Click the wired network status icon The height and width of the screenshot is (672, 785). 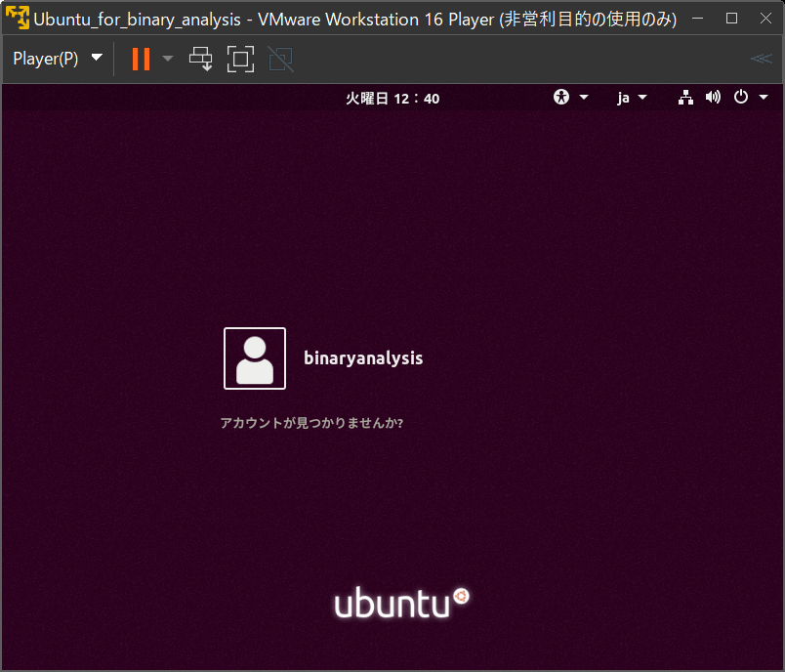(685, 97)
